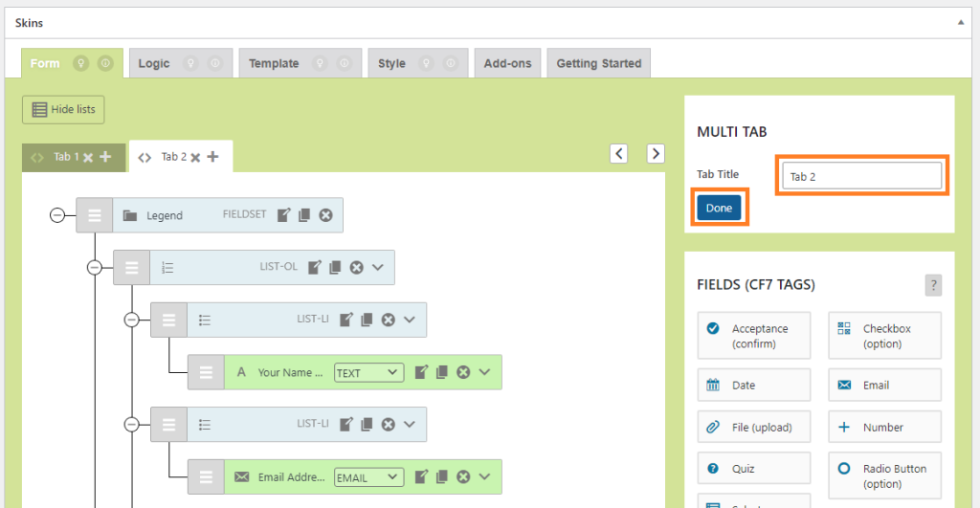Collapse the LIST-OL tree node
This screenshot has height=508, width=980.
[95, 268]
